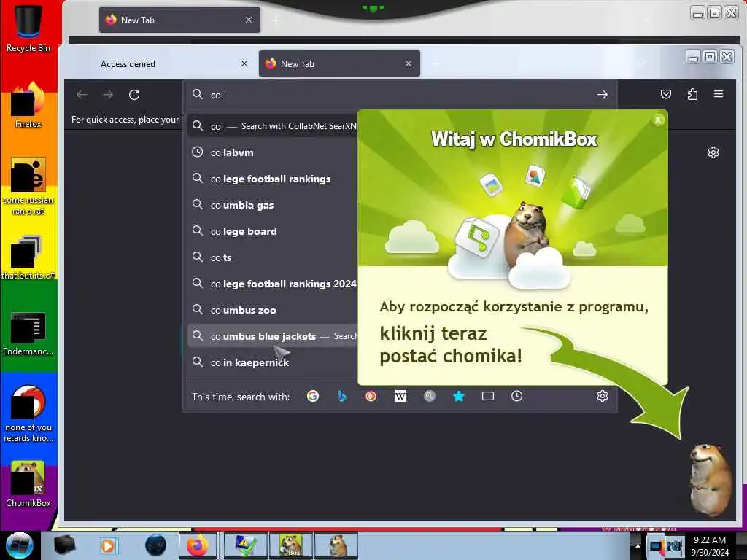
Task: Close the ChomikBox welcome popup
Action: [658, 120]
